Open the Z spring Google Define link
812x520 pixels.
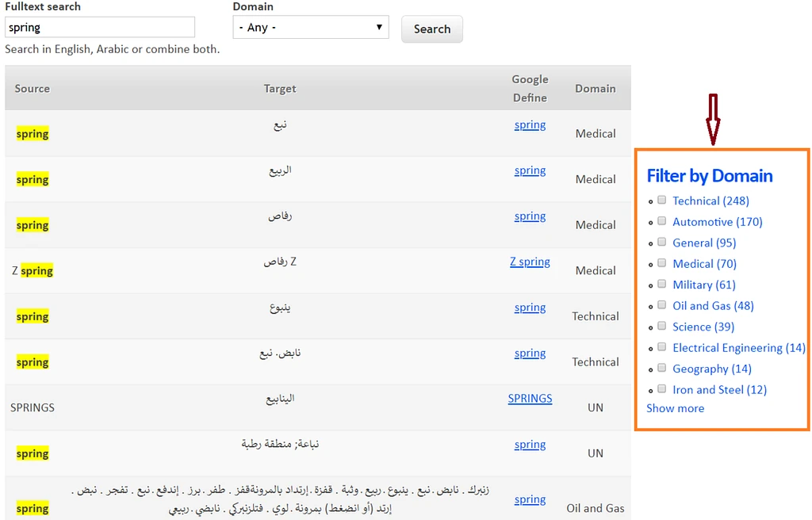(x=530, y=262)
